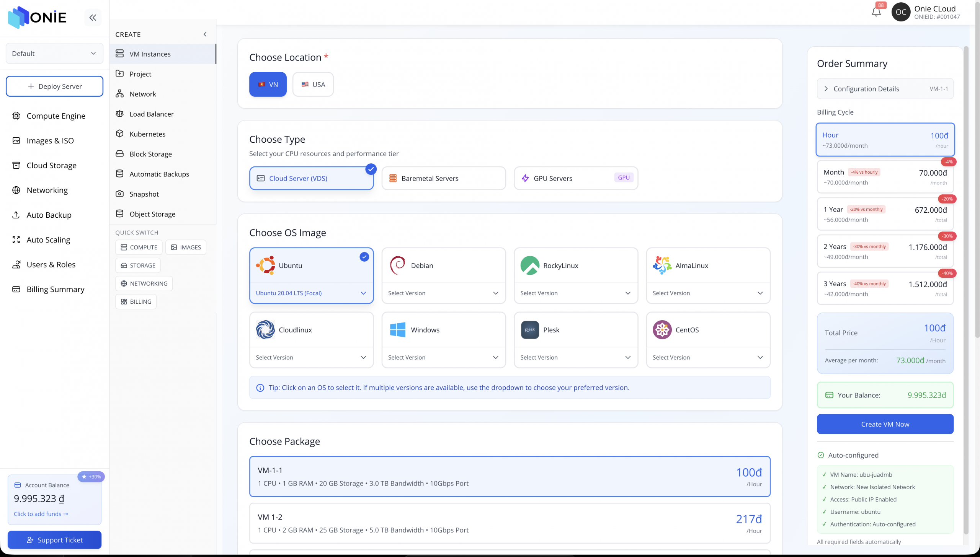Open Block Storage menu item
Screen dimensions: 980x557
pyautogui.click(x=150, y=154)
